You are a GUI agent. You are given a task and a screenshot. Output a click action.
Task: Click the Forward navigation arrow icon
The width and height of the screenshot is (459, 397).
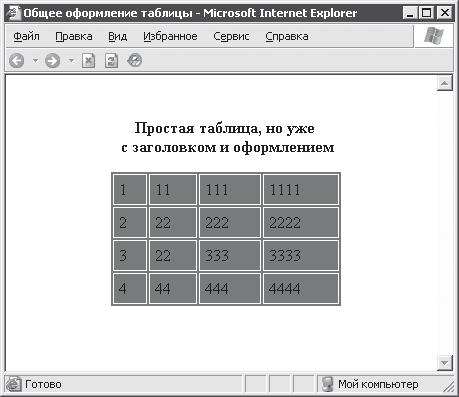[x=52, y=61]
